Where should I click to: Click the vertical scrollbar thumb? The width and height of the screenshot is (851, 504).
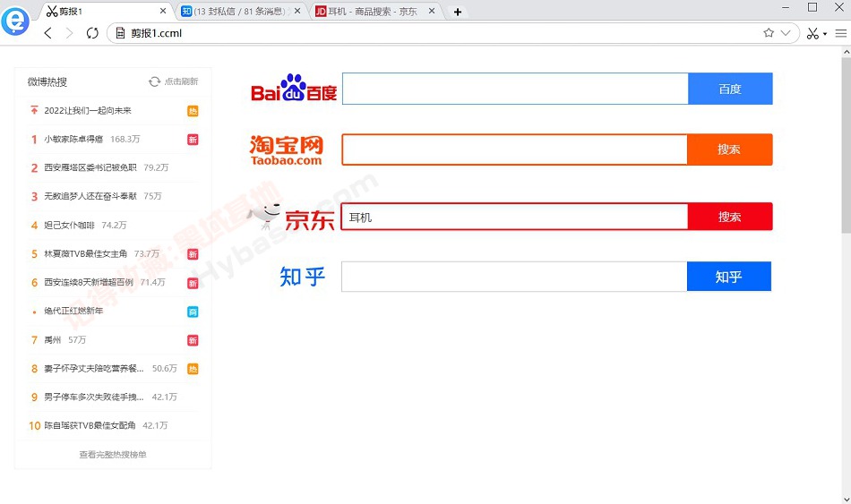(847, 145)
